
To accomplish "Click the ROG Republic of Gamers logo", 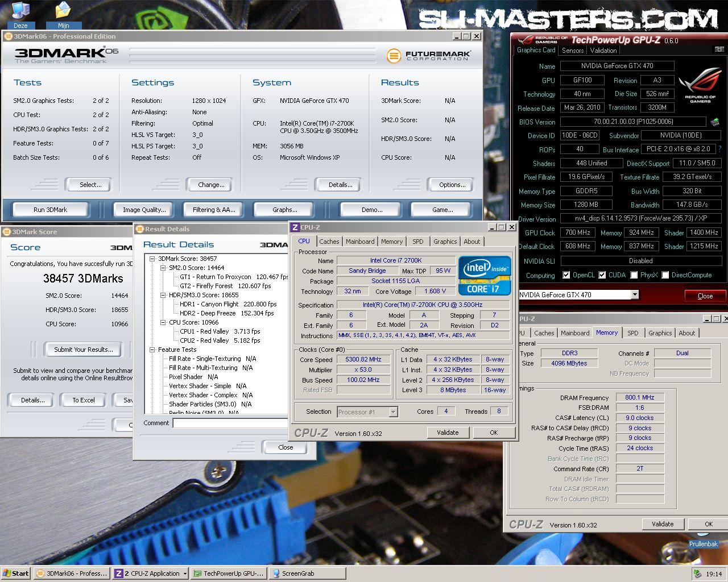I will [700, 86].
